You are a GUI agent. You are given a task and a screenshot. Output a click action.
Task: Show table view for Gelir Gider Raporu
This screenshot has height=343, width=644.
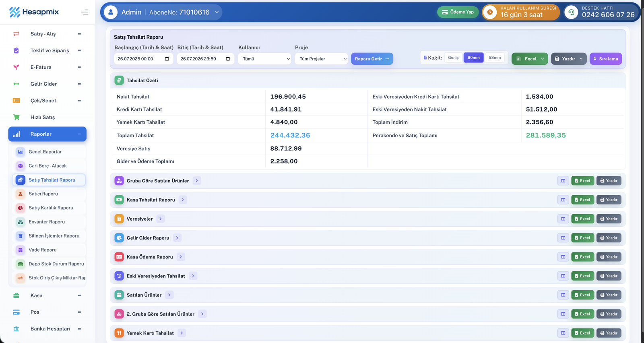[x=563, y=238]
